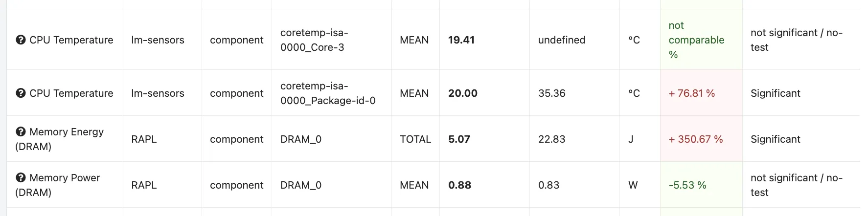Select the bold value 19.41
868x216 pixels.
click(x=461, y=40)
